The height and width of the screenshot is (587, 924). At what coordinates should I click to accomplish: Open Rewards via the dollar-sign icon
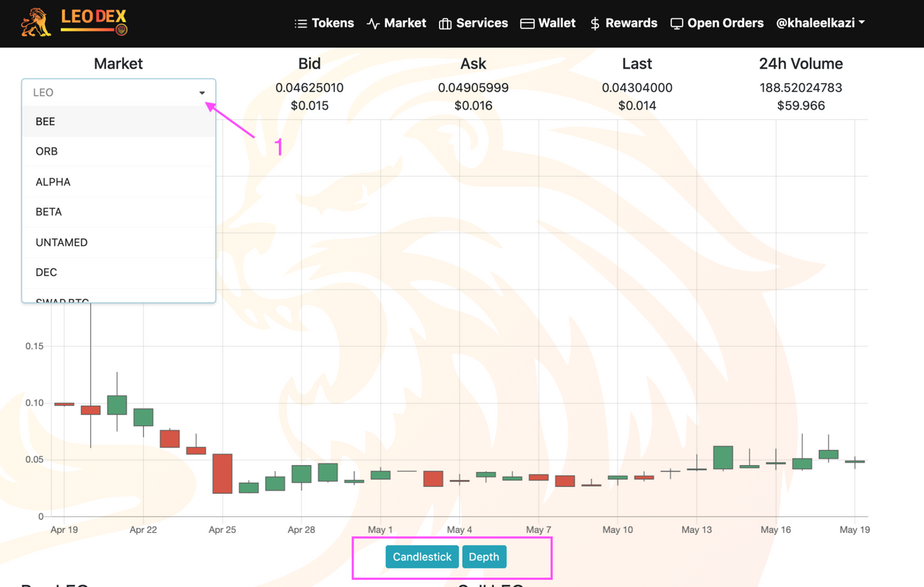[594, 22]
